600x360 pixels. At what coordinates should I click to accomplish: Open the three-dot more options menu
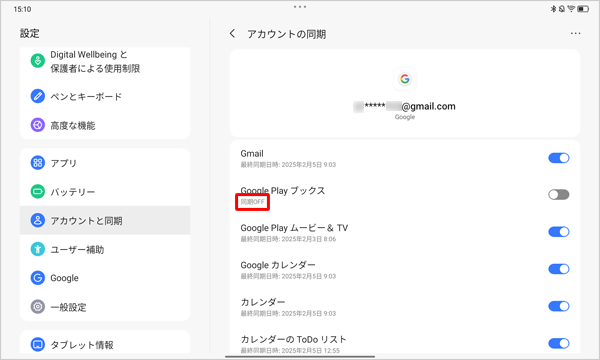pos(575,34)
